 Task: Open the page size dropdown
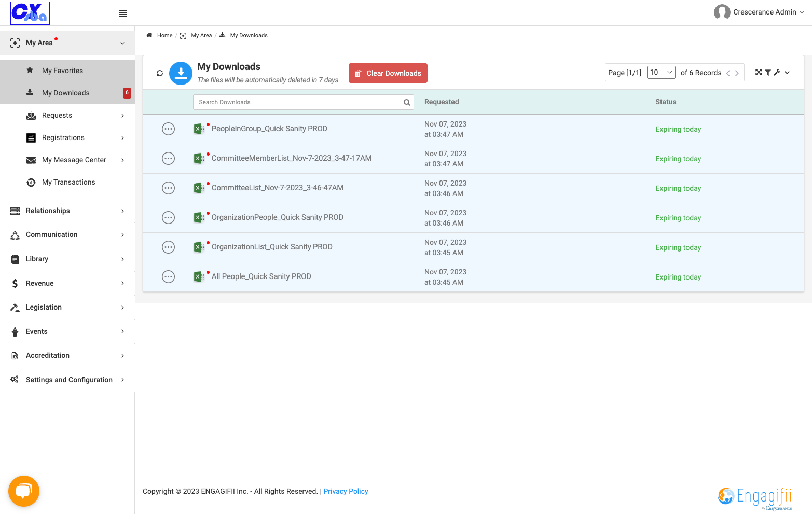pos(661,73)
